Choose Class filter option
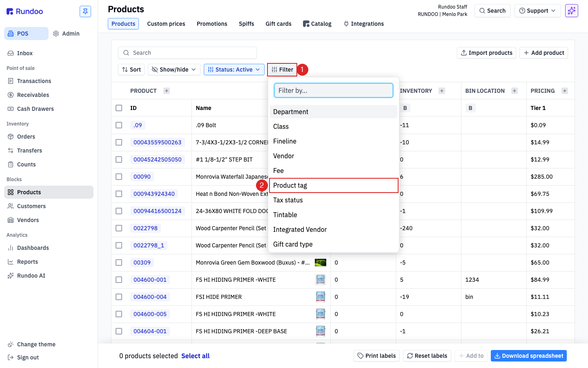 coord(334,126)
